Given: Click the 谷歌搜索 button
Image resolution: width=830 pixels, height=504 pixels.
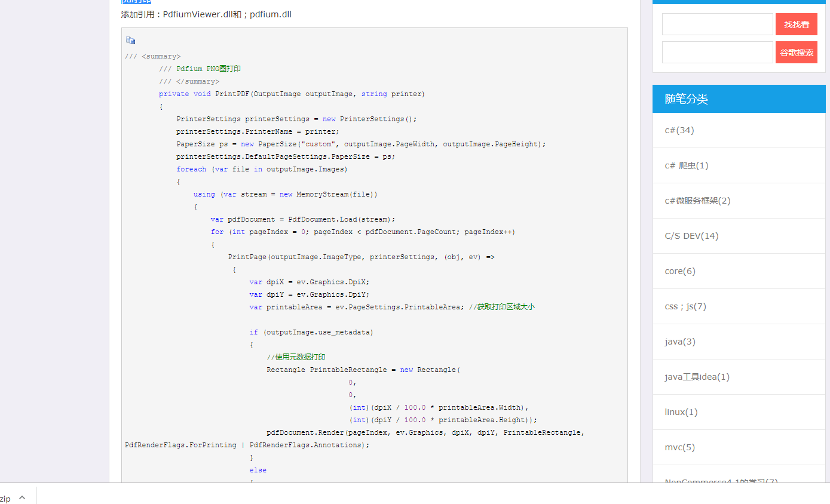Looking at the screenshot, I should 797,52.
